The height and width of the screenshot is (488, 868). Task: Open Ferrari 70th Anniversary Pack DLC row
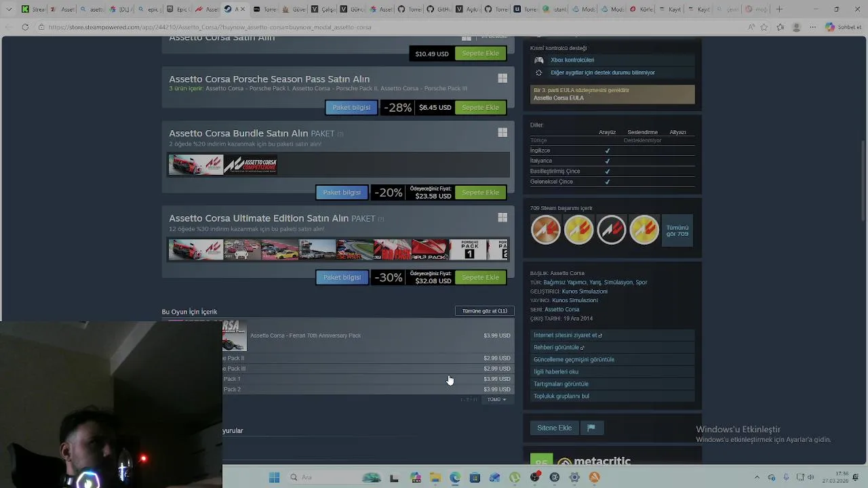click(368, 335)
